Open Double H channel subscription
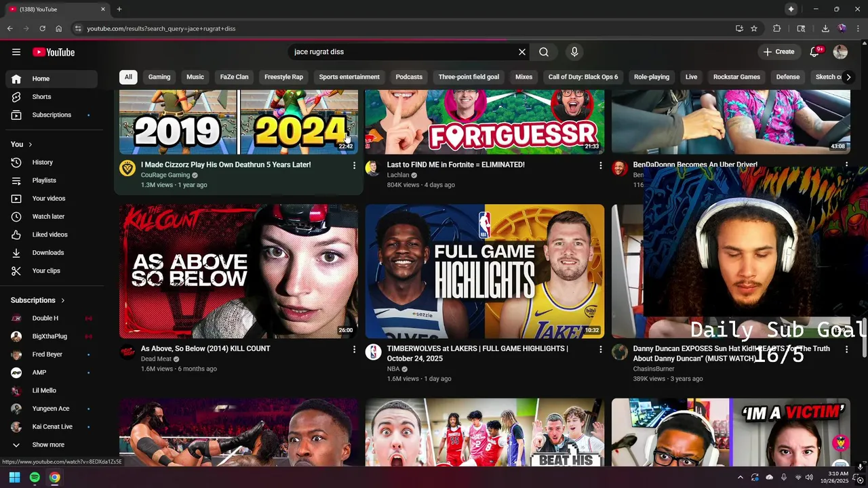The image size is (868, 488). coord(52,319)
